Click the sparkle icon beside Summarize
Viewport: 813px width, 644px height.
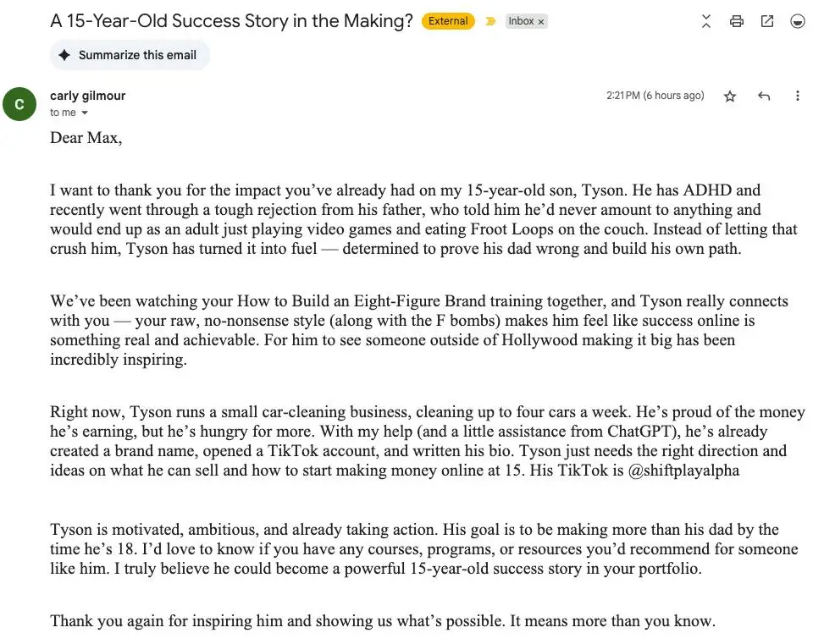[x=64, y=55]
